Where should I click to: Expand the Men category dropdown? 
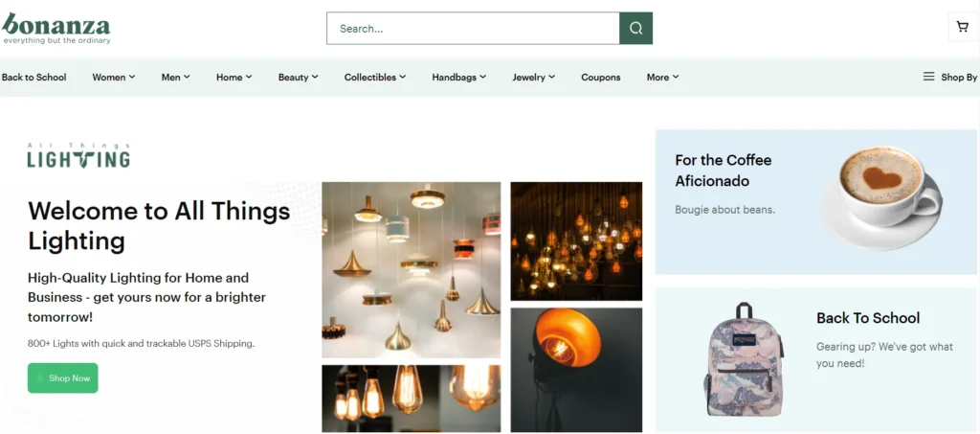coord(175,78)
